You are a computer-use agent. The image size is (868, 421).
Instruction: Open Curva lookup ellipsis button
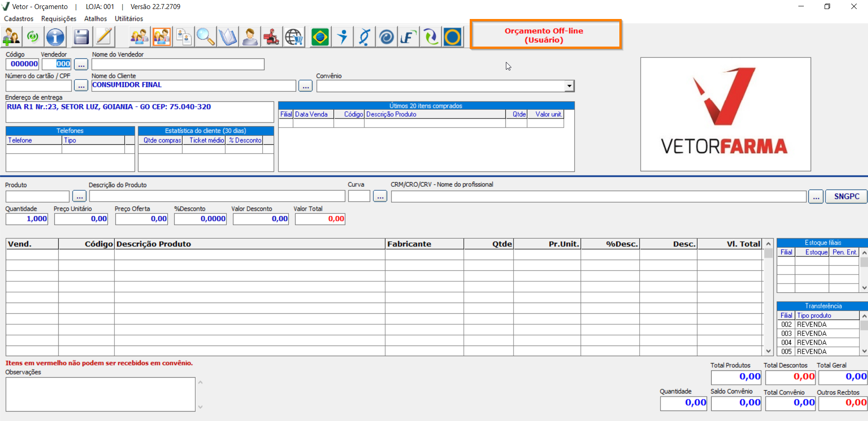click(380, 196)
